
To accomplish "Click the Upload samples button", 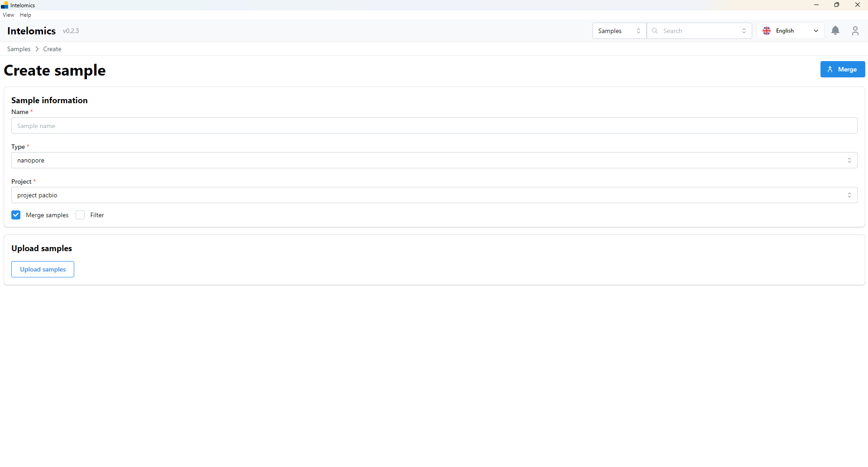I will coord(43,269).
